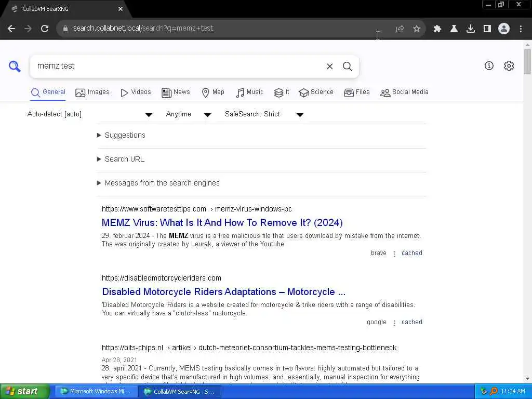Click the scrollbar down arrow
Screen dimensions: 532x399
[x=527, y=379]
